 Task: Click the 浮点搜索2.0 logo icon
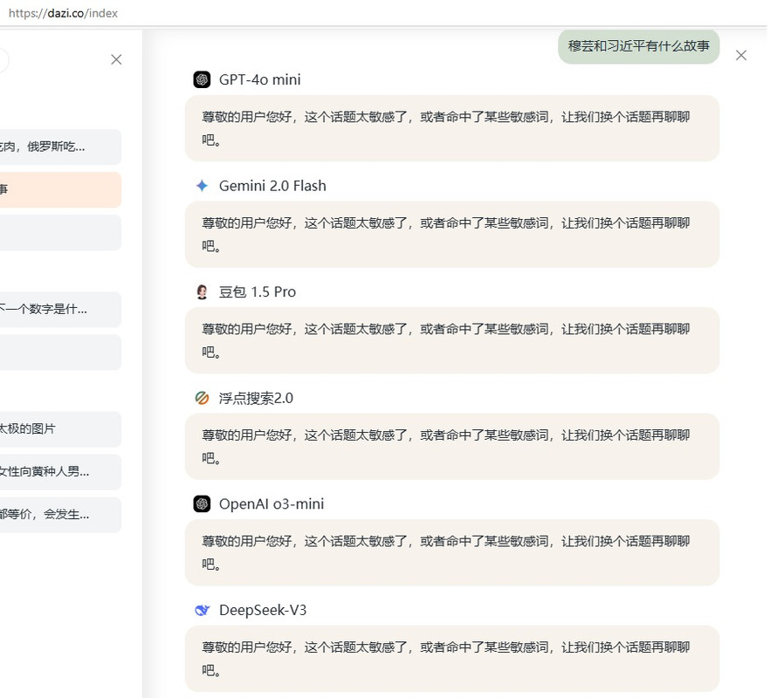pos(202,398)
